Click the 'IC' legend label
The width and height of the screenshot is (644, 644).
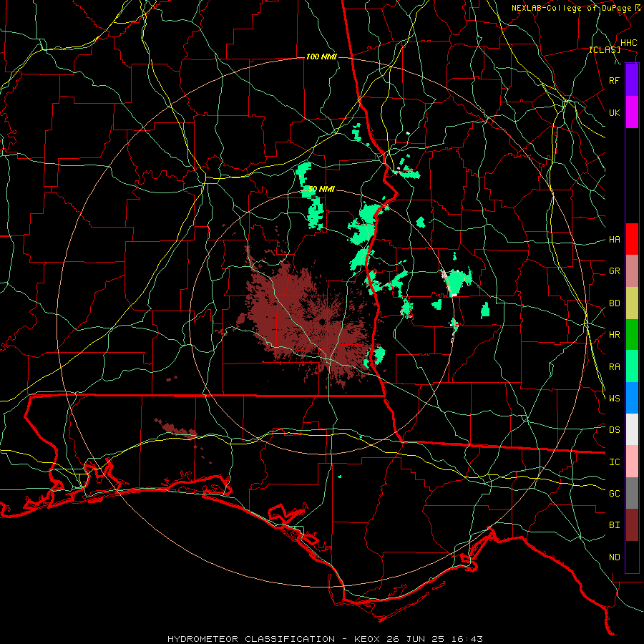click(x=614, y=462)
